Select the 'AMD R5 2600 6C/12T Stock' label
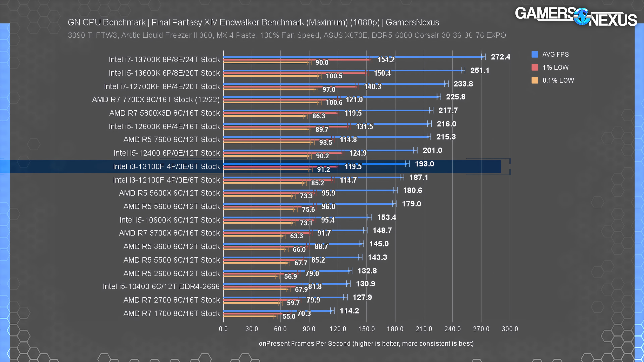Image resolution: width=644 pixels, height=362 pixels. (x=172, y=274)
